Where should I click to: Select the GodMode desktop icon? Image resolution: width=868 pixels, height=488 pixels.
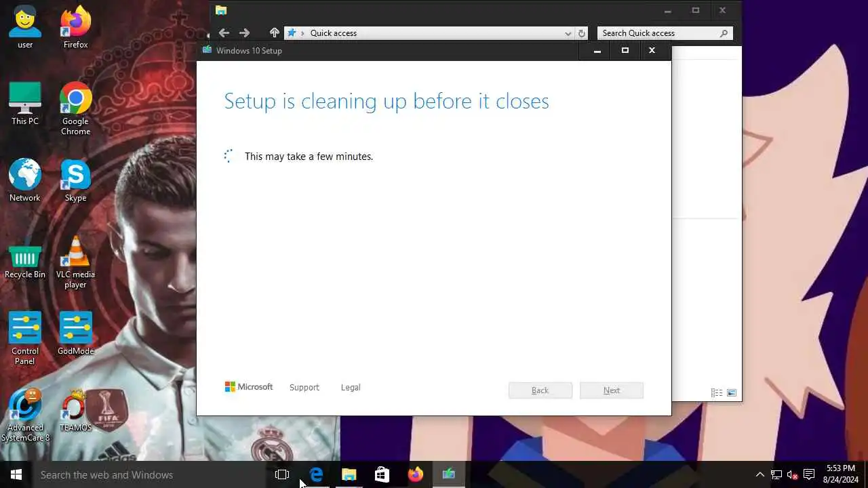point(75,333)
